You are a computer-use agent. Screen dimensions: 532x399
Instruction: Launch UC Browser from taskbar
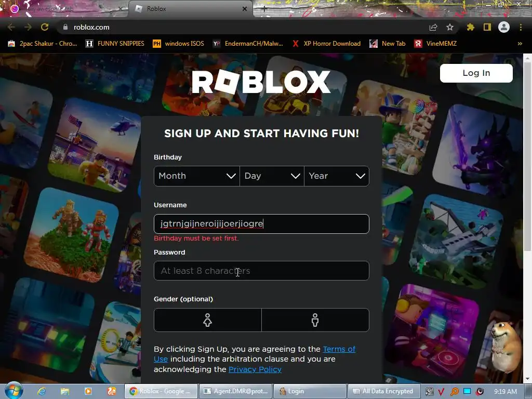click(112, 391)
